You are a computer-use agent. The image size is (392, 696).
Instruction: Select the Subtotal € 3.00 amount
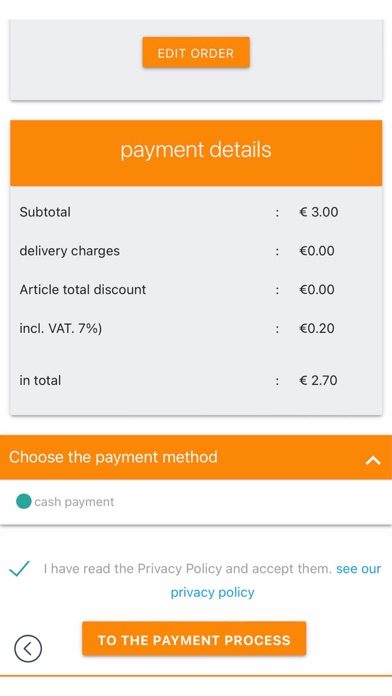click(319, 212)
